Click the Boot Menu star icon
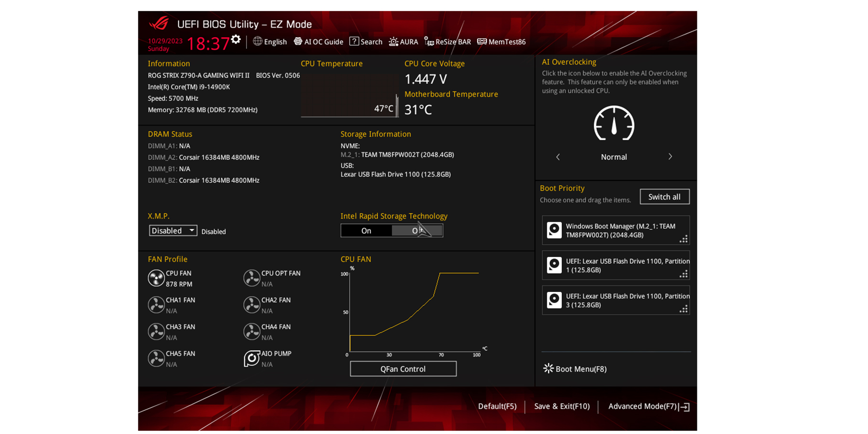The image size is (868, 434). click(x=548, y=368)
